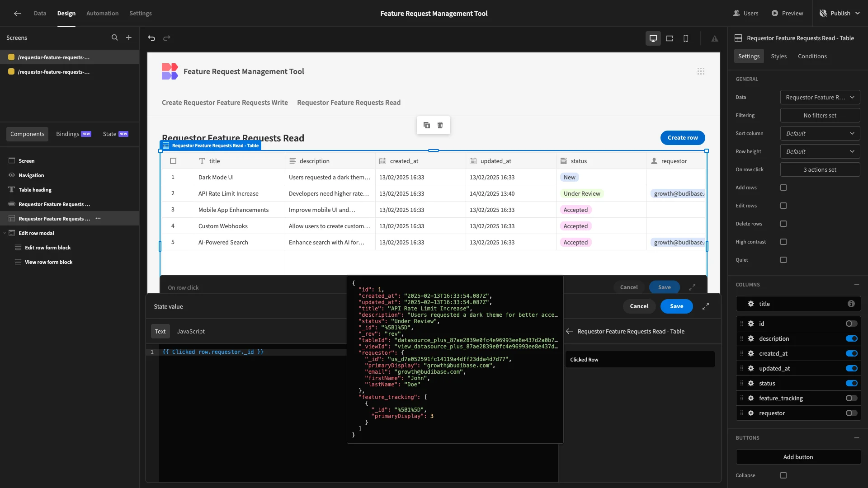Image resolution: width=868 pixels, height=488 pixels.
Task: Switch to the JavaScript tab
Action: 191,331
